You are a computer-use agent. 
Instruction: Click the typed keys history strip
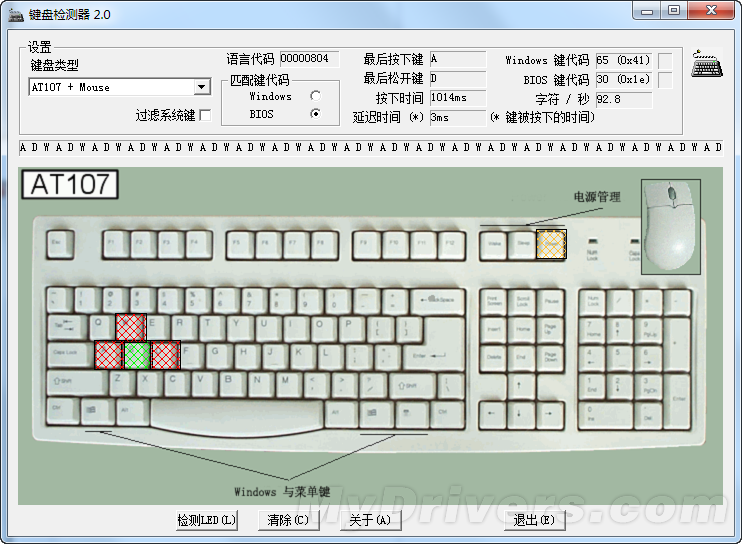371,147
